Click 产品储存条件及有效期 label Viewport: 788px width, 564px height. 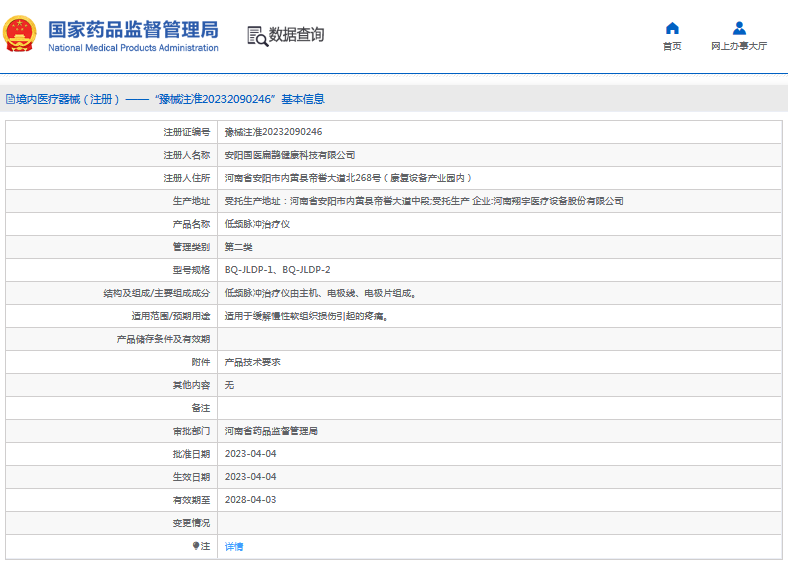(x=163, y=339)
